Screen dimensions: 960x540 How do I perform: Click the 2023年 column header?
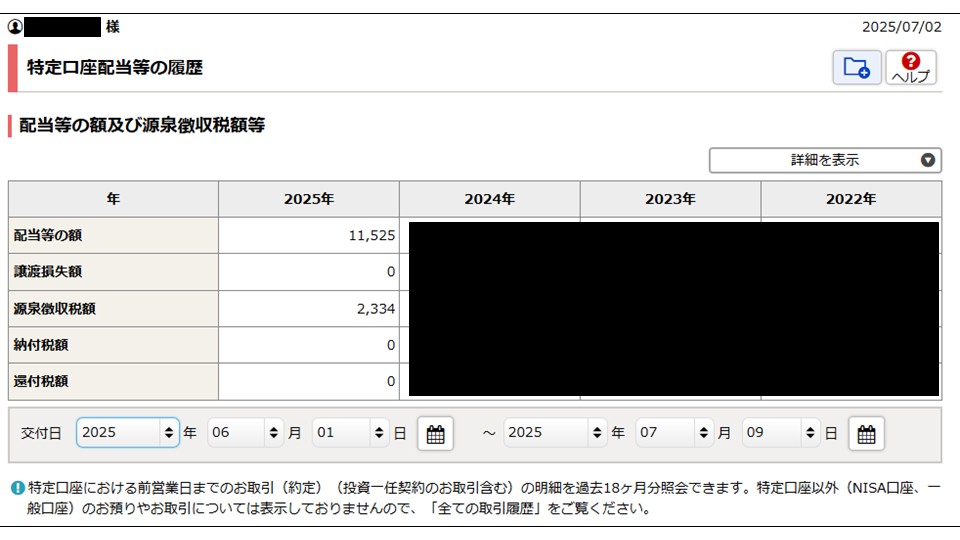[670, 199]
